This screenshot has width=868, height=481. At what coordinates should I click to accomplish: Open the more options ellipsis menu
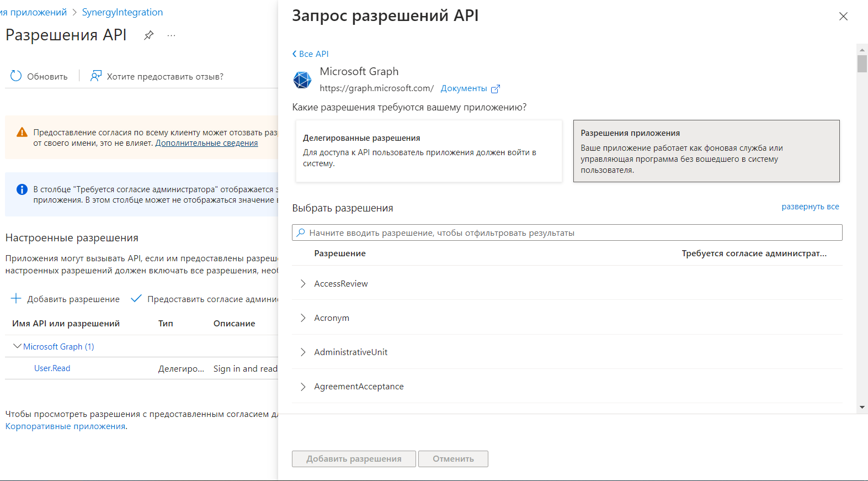coord(172,35)
